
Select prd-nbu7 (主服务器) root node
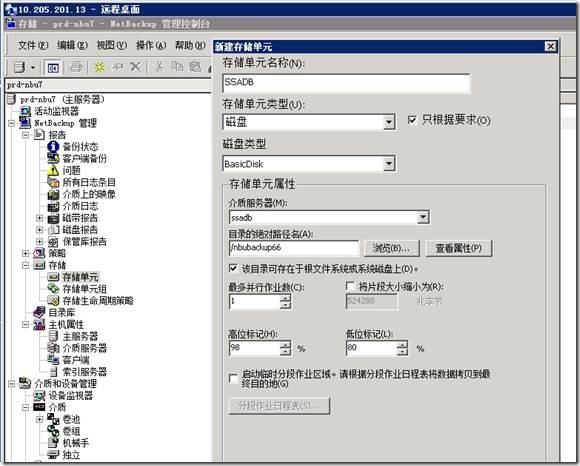tap(62, 99)
